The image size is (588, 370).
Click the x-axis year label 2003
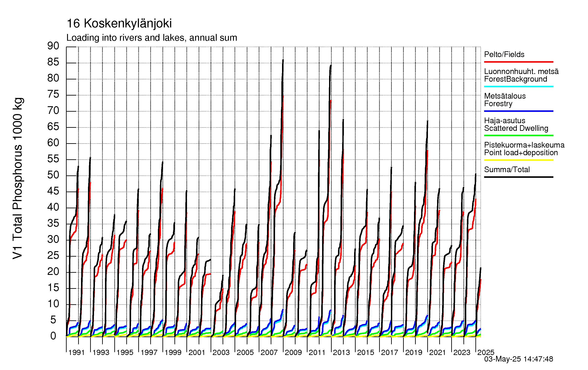[221, 352]
